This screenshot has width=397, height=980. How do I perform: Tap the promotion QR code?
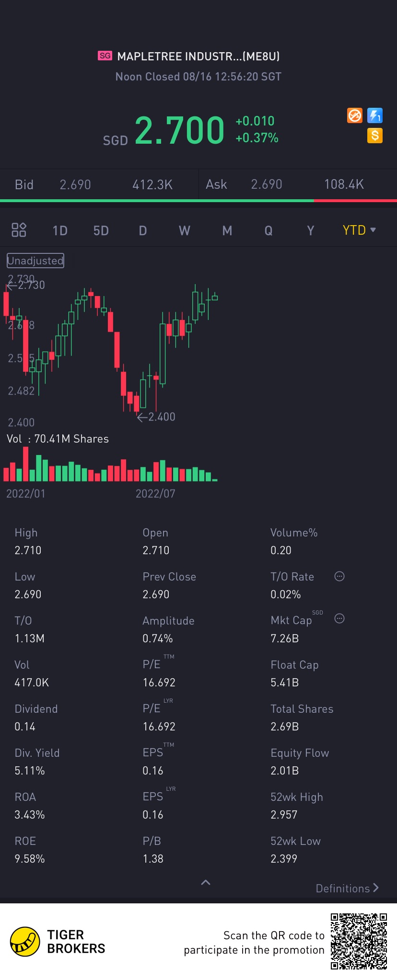[x=359, y=941]
